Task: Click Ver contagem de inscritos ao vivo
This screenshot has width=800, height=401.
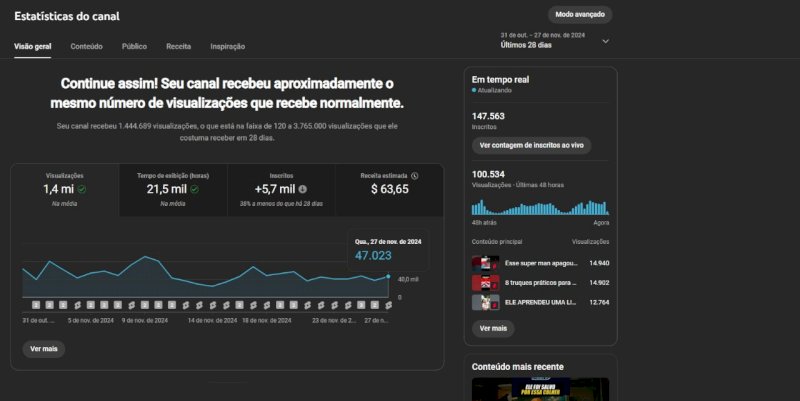Action: point(532,145)
